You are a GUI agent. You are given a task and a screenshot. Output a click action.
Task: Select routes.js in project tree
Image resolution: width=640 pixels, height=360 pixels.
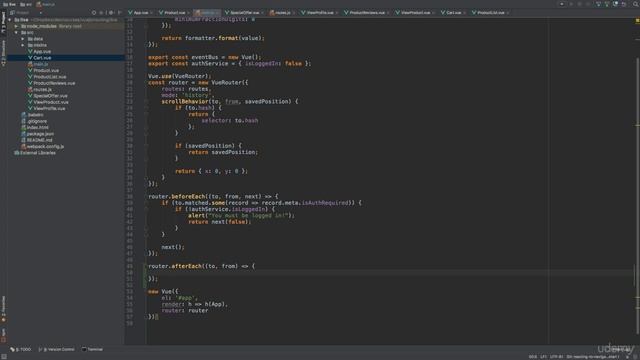click(x=40, y=89)
